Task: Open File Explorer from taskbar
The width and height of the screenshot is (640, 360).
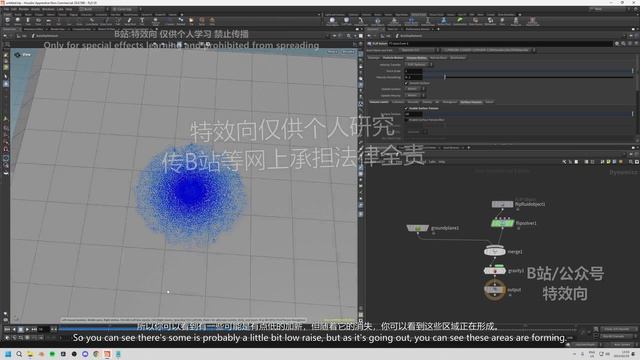Action: coord(30,354)
